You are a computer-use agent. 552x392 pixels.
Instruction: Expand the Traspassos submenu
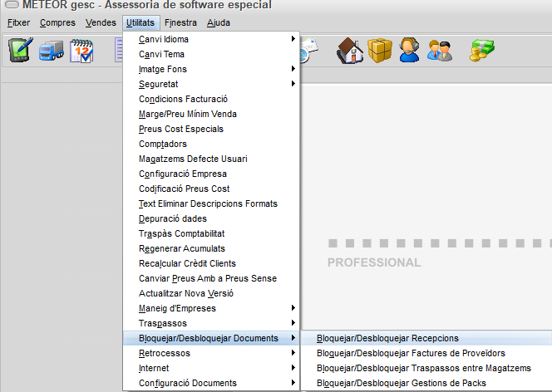(x=211, y=323)
